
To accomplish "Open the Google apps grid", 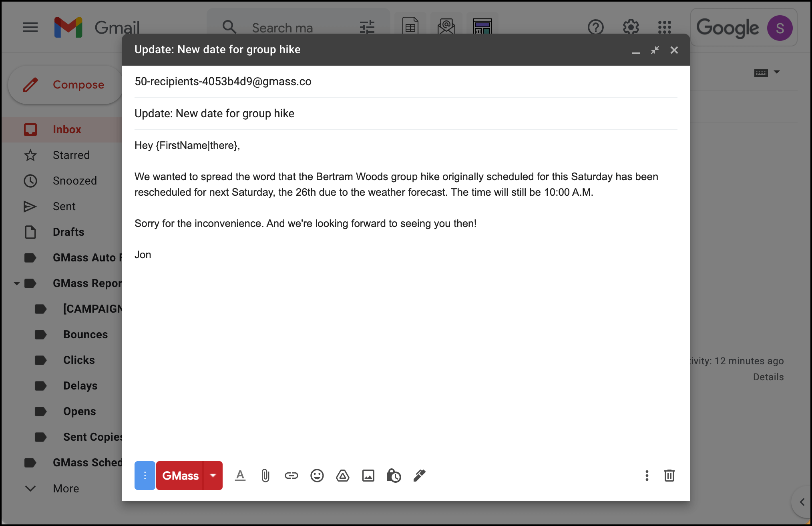I will point(665,27).
